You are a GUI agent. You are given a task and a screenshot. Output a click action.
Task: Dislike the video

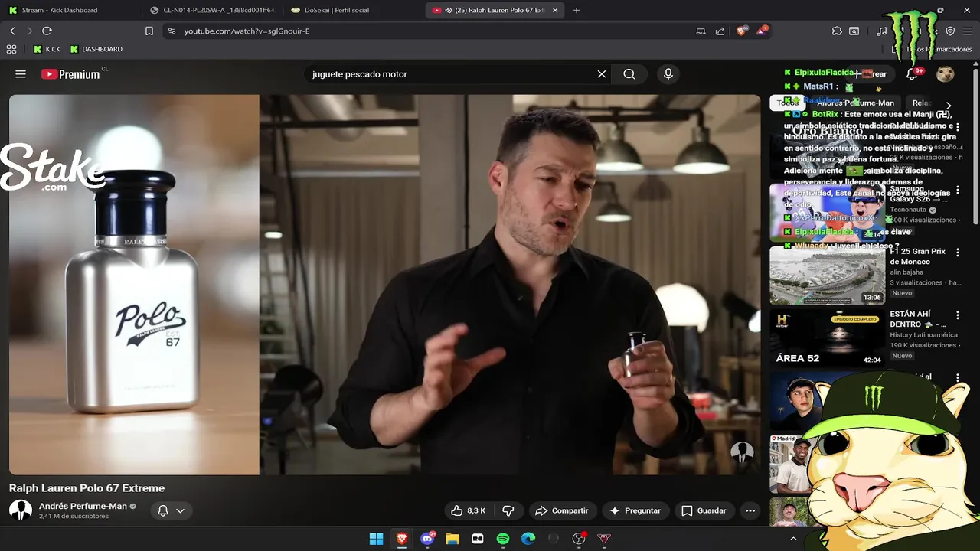click(508, 510)
